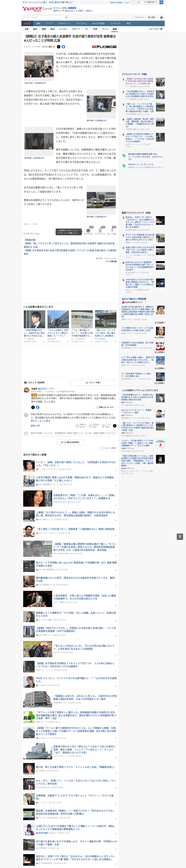186x868 pixels.
Task: Click the 新しい視点 exclamation reaction
Action: tap(112, 230)
